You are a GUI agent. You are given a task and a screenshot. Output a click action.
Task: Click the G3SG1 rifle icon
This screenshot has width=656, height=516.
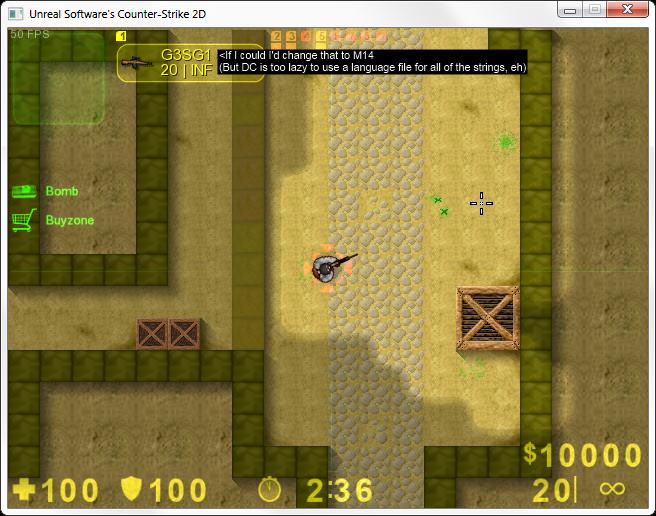pos(137,63)
